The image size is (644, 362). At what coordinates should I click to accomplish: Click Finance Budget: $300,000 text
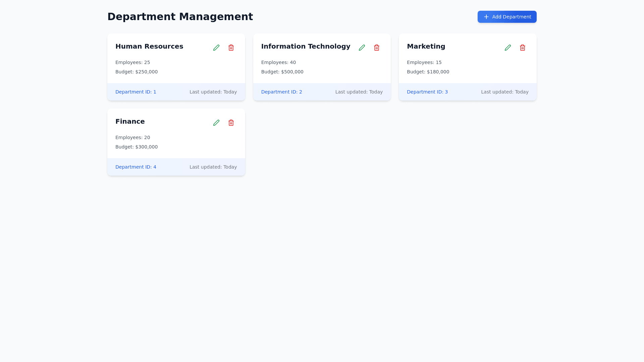[137, 147]
